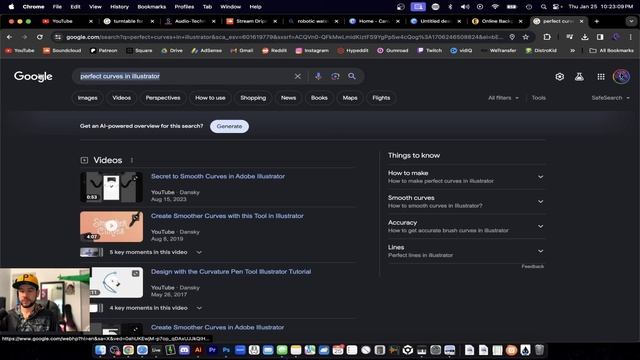Open Trash in the Dock

click(x=540, y=350)
